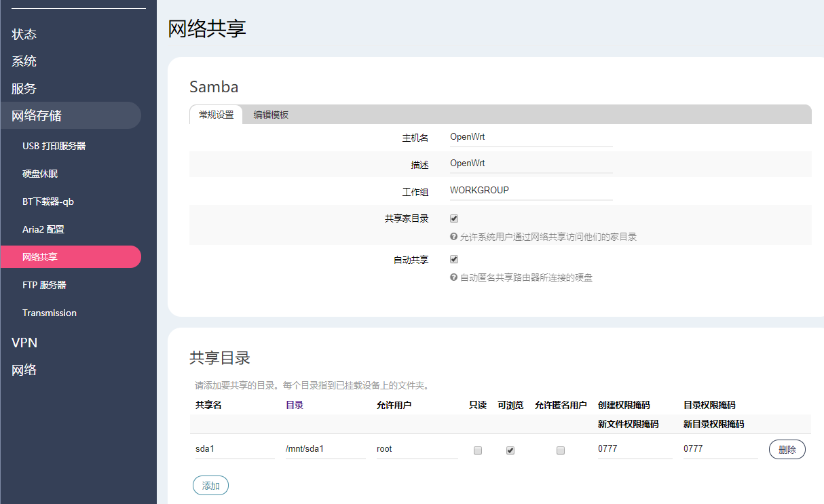Click the 工作组 WORKGROUP field

[531, 191]
